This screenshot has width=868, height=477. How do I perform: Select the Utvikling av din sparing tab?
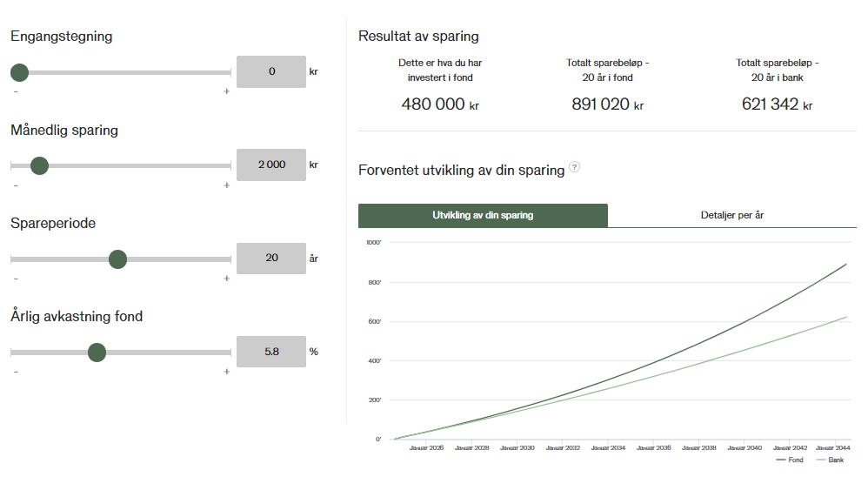point(483,215)
